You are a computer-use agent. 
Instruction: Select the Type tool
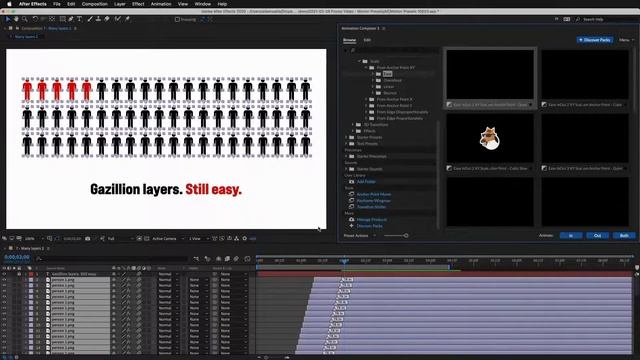pos(79,19)
